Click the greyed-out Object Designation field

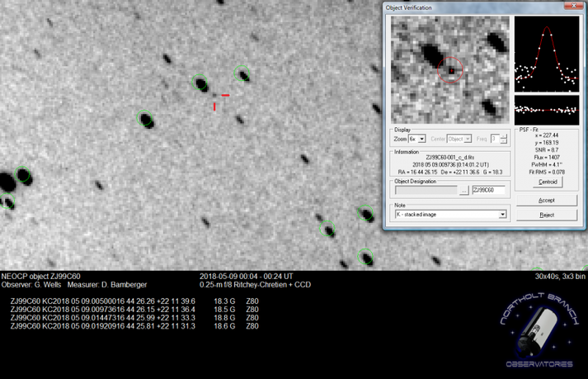[x=425, y=190]
